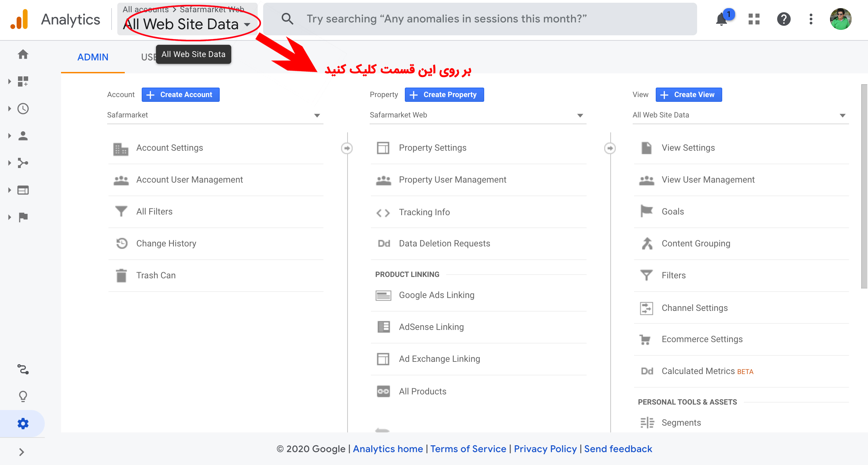Expand the sidebar with bottom chevron
Screen dimensions: 868x465
click(22, 452)
